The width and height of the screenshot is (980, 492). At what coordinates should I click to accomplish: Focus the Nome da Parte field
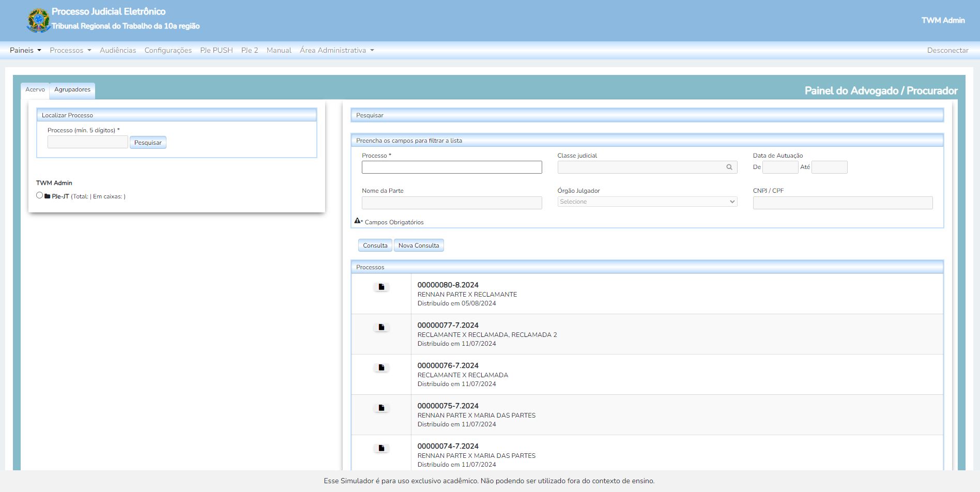click(x=452, y=203)
